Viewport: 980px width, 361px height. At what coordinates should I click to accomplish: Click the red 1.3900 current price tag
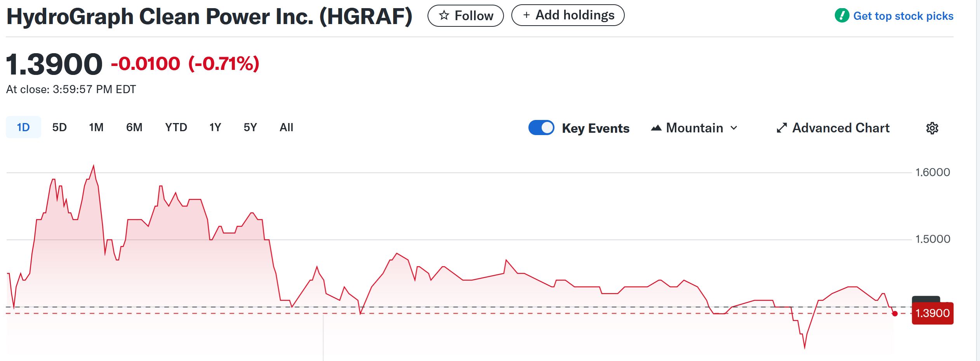[x=933, y=313]
